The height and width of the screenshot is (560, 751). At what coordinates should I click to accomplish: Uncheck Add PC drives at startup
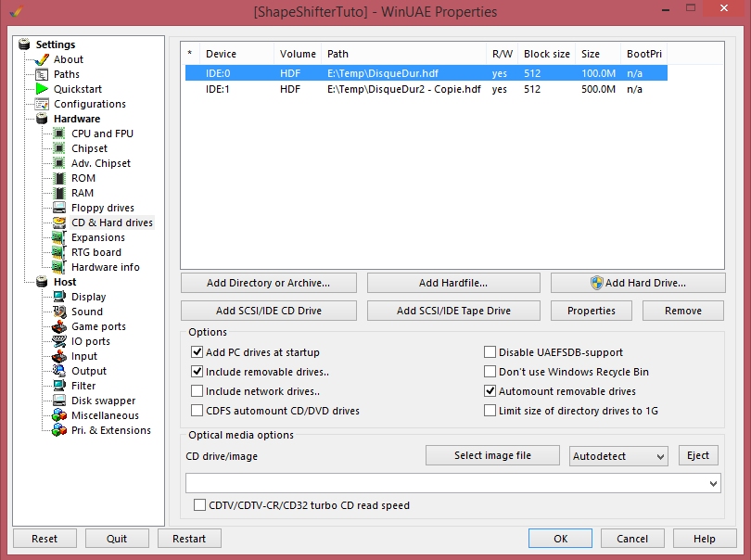click(197, 352)
